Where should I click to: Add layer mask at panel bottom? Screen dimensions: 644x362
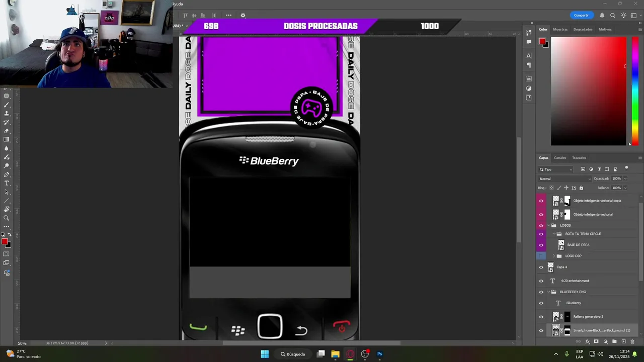[x=596, y=342]
